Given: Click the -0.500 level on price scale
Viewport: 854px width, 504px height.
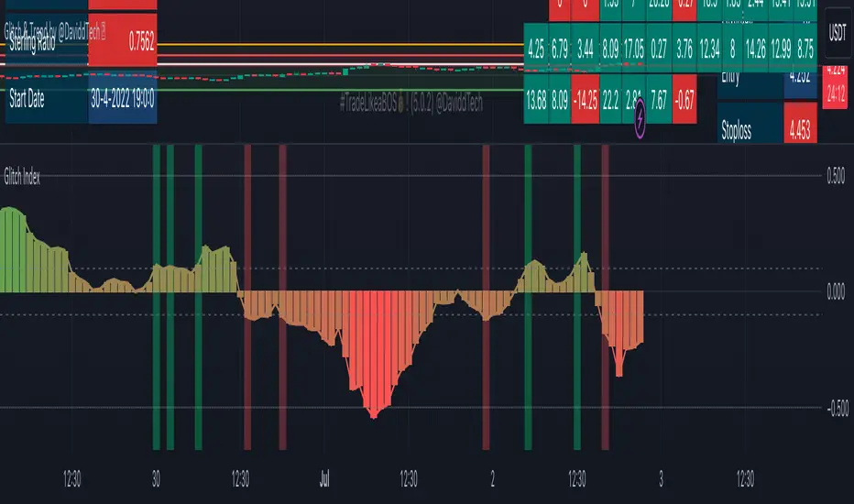Looking at the screenshot, I should pyautogui.click(x=838, y=408).
